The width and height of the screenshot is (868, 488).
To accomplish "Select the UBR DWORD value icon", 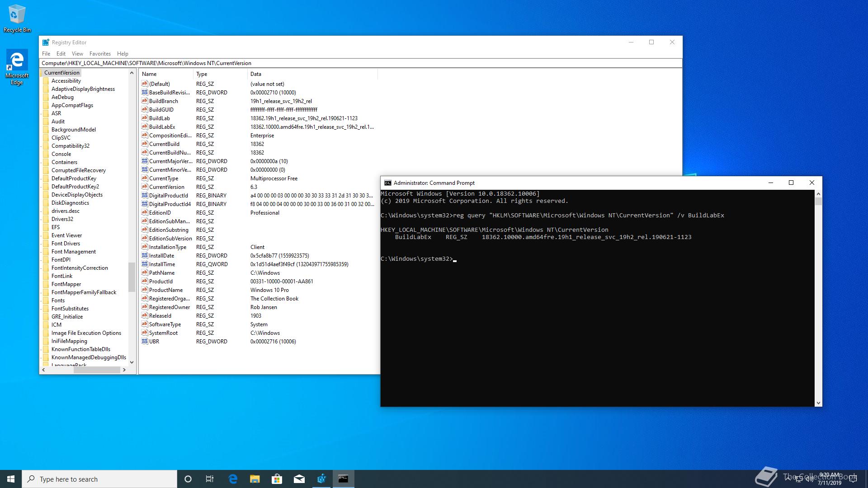I will click(x=145, y=342).
